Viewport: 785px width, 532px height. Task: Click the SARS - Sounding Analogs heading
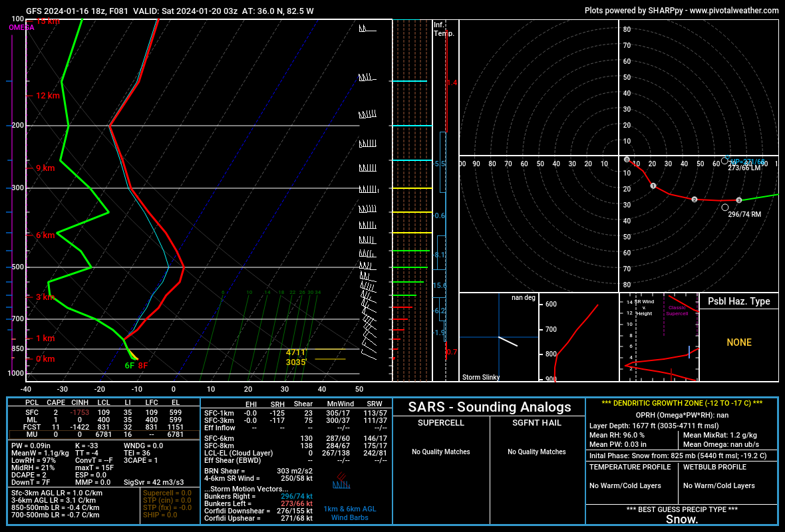pos(489,407)
